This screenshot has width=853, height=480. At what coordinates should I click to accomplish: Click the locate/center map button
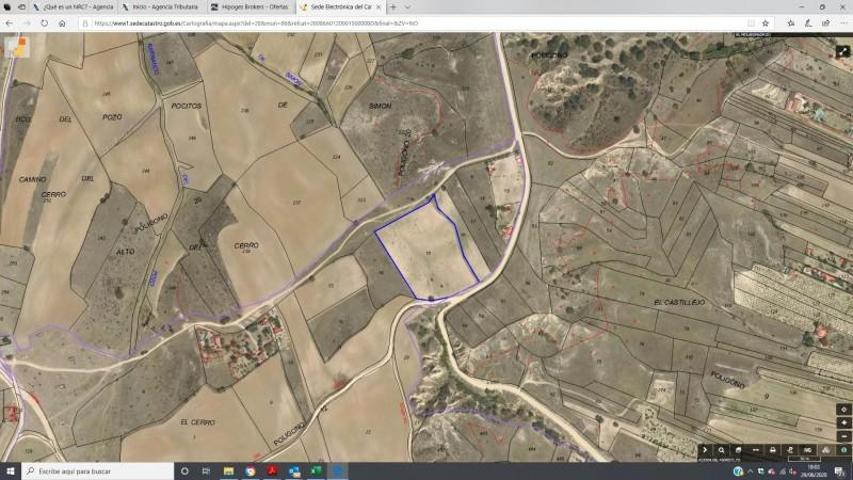[x=844, y=410]
